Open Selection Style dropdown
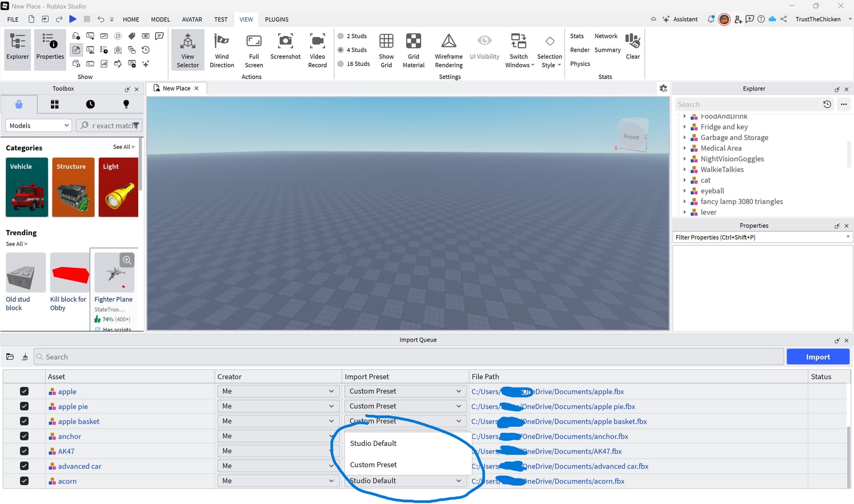 coord(549,50)
